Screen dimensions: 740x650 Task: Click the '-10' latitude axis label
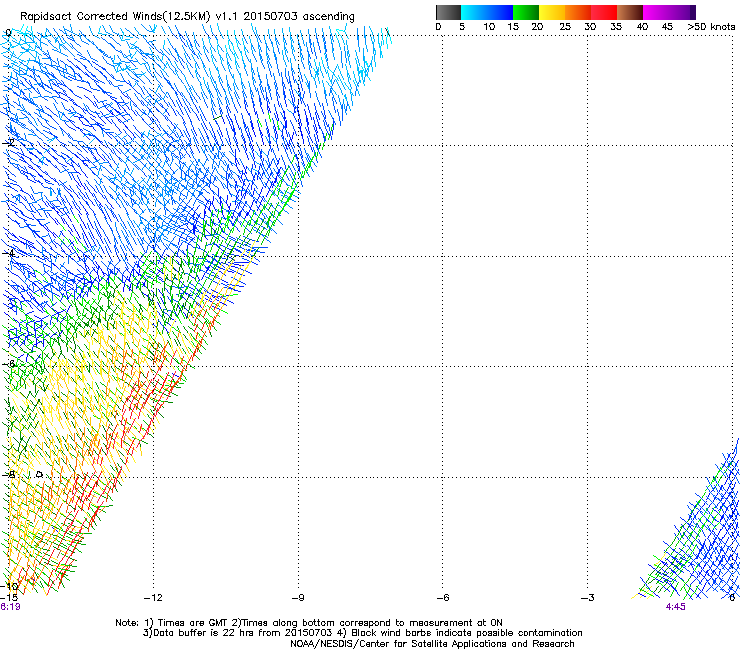9,586
